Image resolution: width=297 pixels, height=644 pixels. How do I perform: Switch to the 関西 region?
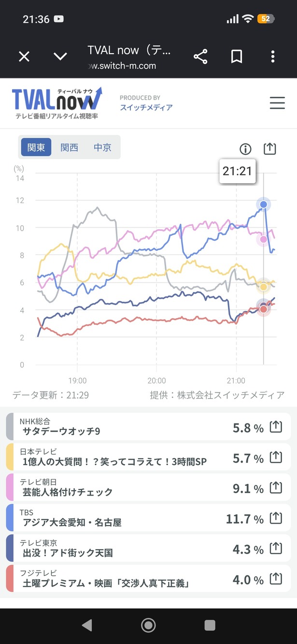click(x=69, y=147)
